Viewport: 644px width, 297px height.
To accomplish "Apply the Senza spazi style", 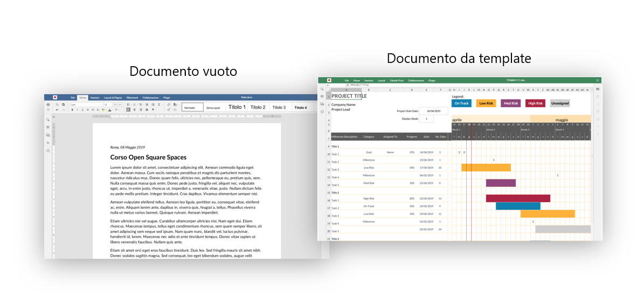I will (x=213, y=108).
